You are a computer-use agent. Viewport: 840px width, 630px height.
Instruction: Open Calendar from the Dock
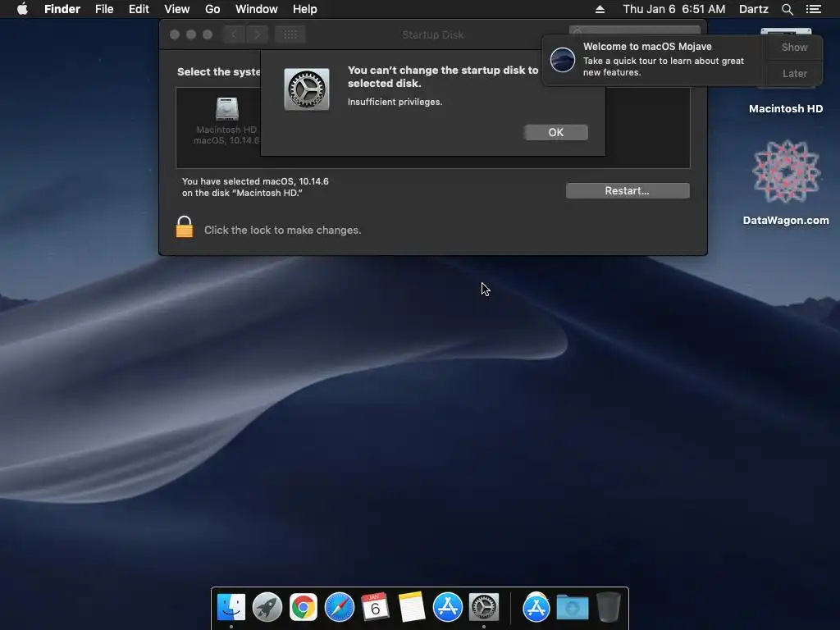click(375, 608)
